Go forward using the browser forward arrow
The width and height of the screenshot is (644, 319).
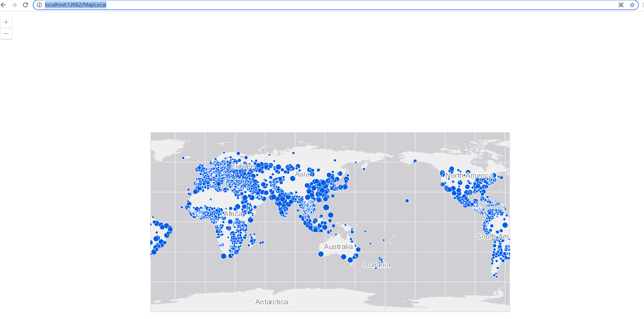[14, 5]
